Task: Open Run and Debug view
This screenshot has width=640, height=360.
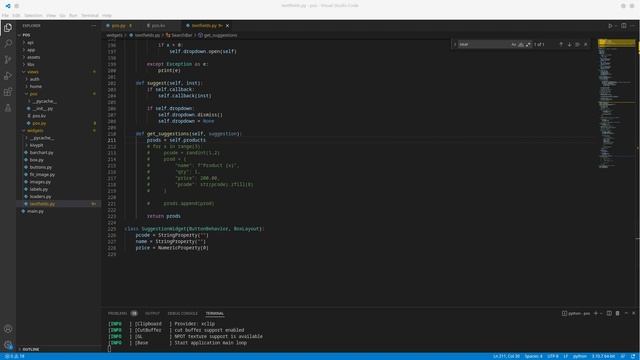Action: coord(8,76)
